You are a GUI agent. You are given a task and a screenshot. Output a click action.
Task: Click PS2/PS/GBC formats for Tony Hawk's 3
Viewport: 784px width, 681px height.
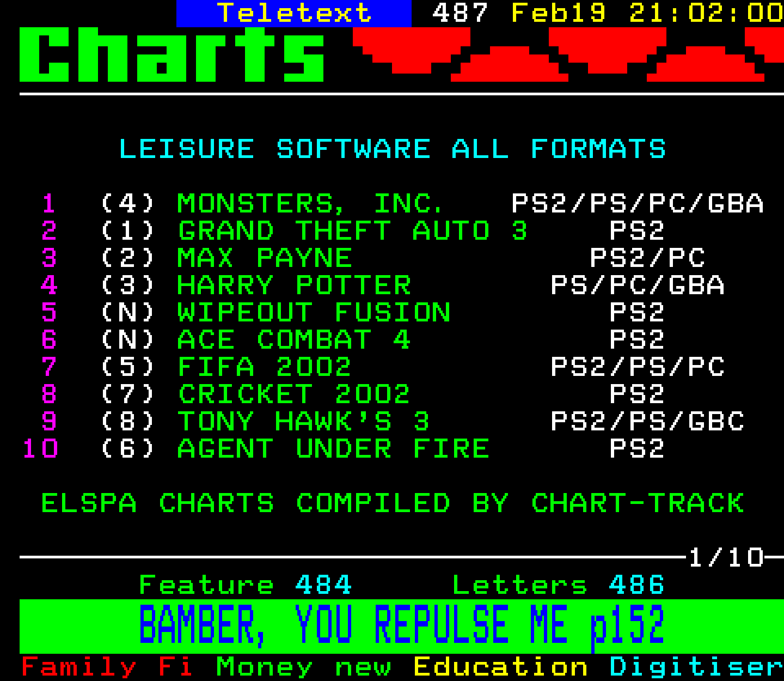pyautogui.click(x=647, y=422)
